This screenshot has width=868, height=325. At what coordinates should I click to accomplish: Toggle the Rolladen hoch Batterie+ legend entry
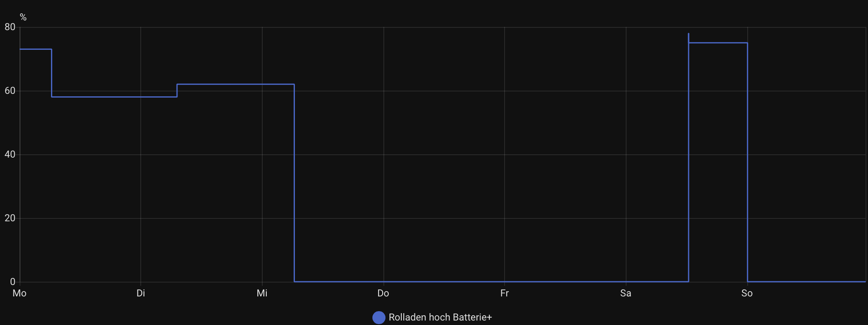432,317
